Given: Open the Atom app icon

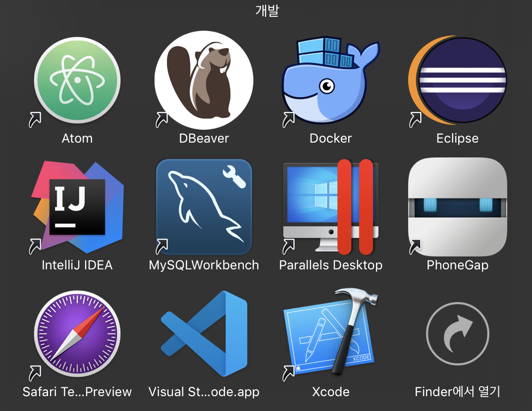Looking at the screenshot, I should pos(77,80).
